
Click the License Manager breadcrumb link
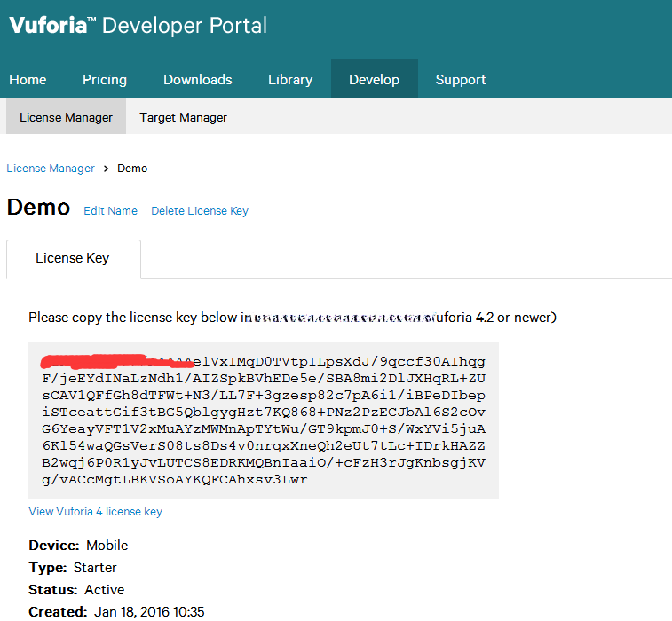coord(51,169)
